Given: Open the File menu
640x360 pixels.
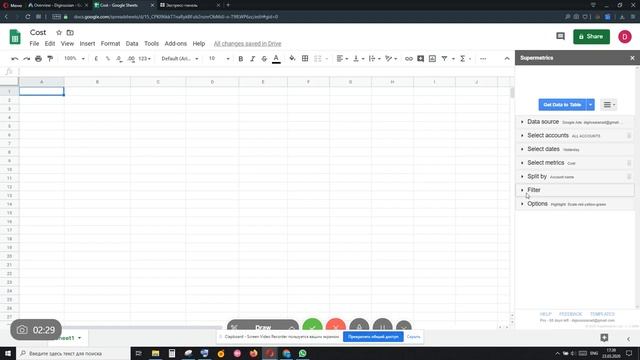Looking at the screenshot, I should (x=34, y=44).
